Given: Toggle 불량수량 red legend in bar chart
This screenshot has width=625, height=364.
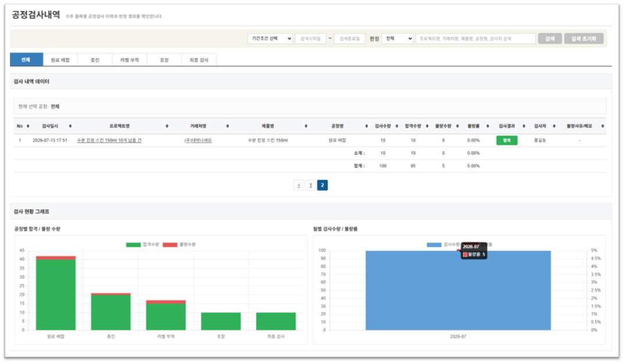Looking at the screenshot, I should click(179, 245).
